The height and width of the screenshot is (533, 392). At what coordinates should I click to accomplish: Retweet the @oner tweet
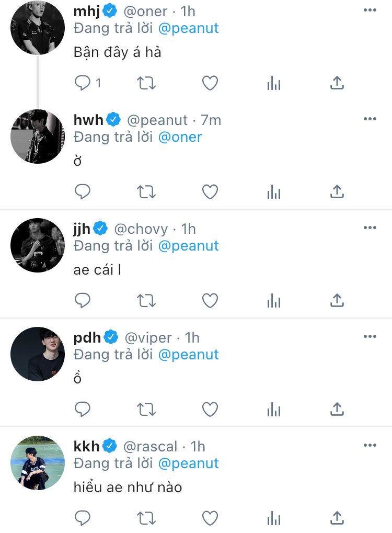coord(146,83)
